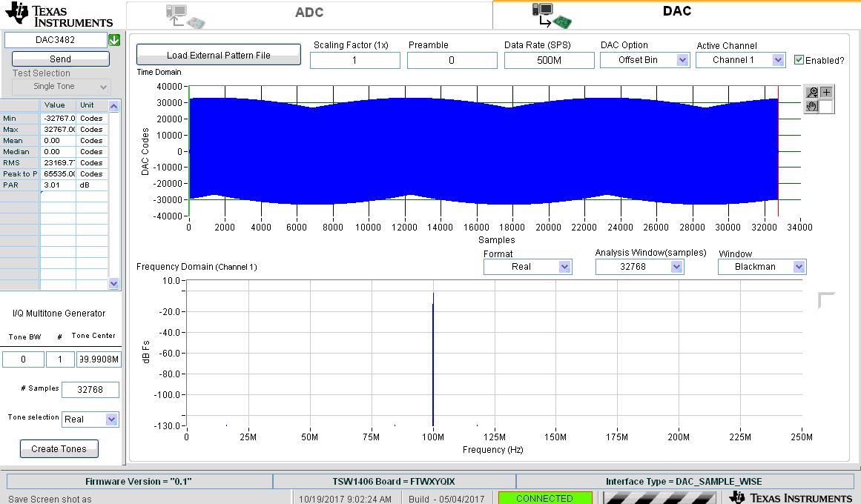Screen dimensions: 861x504
Task: Click the TSW1406 Board status text
Action: (394, 482)
